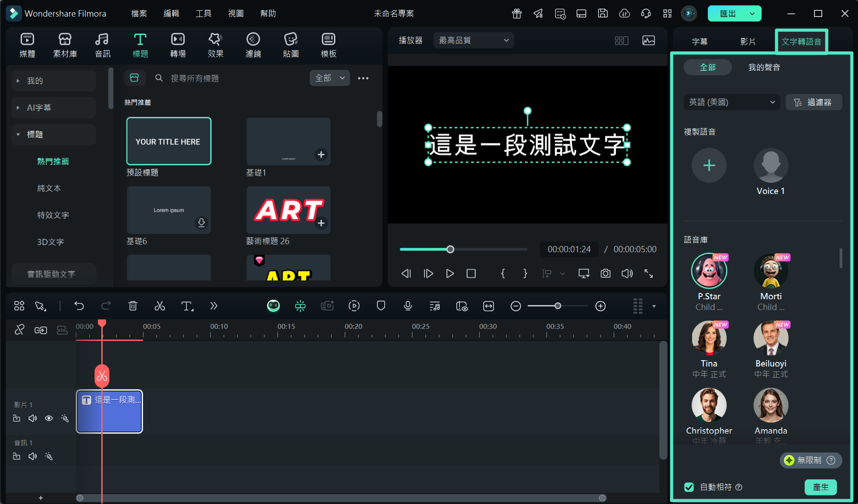Zoom in timeline with plus icon
This screenshot has height=504, width=858.
601,306
